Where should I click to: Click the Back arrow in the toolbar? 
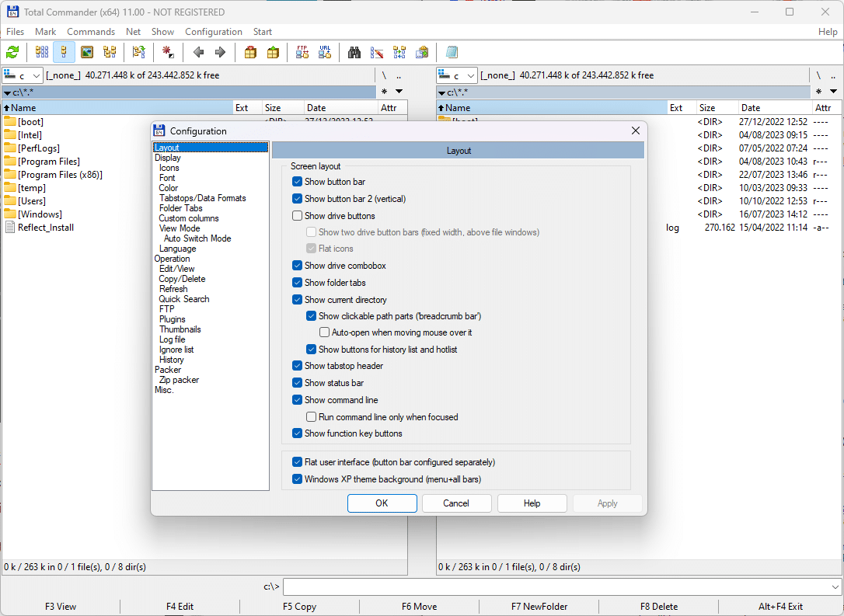point(198,52)
